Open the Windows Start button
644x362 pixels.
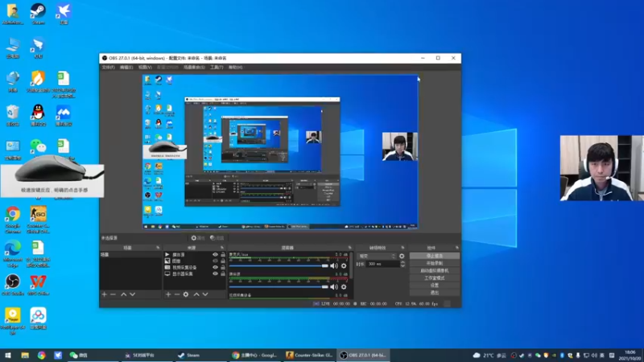(x=8, y=356)
